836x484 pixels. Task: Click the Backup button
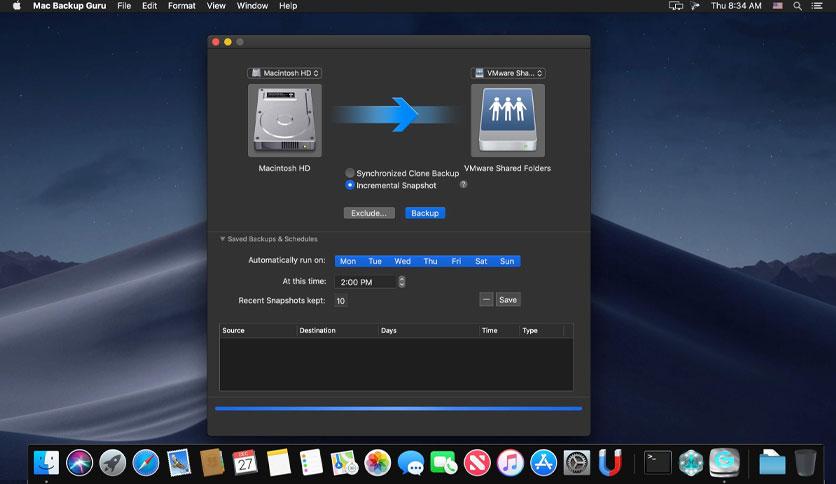425,213
